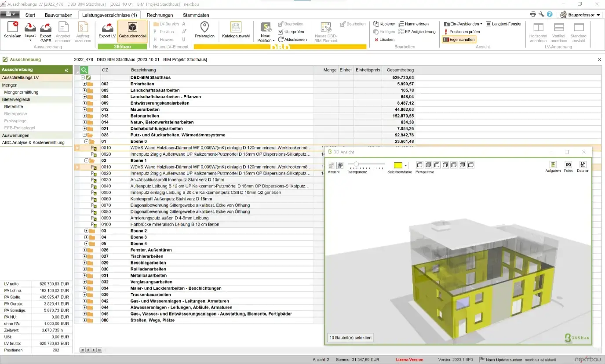Click the yellow Selektionsfarbe swatch
The height and width of the screenshot is (364, 605).
pyautogui.click(x=398, y=166)
